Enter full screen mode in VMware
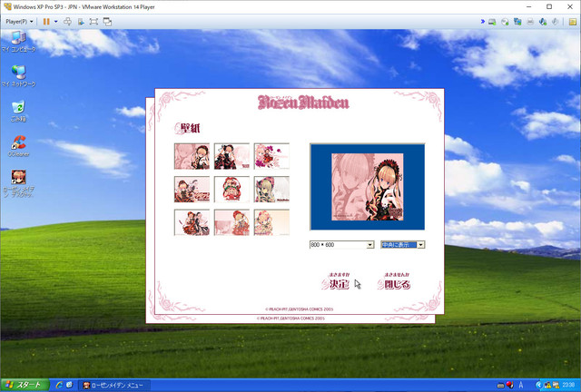Viewport: 581px width, 392px height. click(94, 22)
